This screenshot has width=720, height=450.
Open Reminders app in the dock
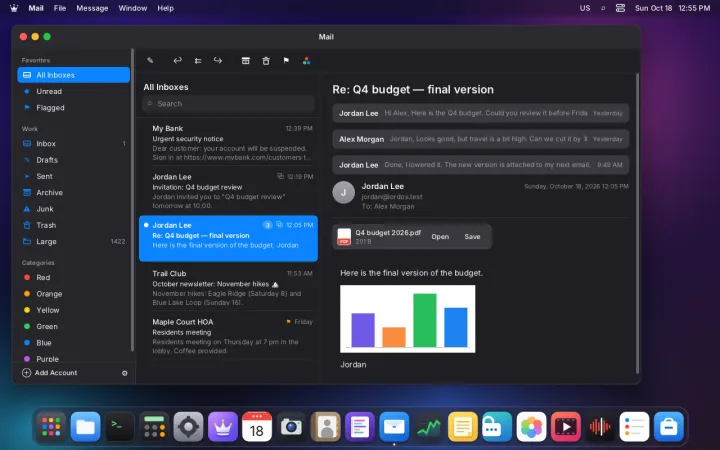tap(634, 427)
